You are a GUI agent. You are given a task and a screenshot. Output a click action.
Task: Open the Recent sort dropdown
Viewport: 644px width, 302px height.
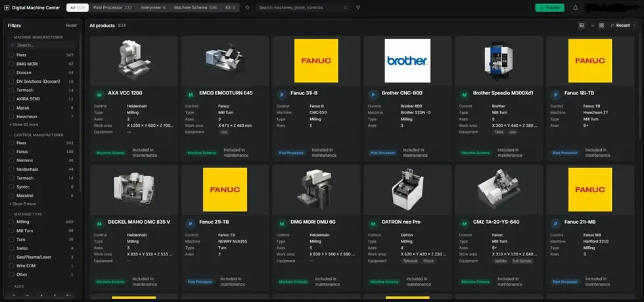pos(623,26)
